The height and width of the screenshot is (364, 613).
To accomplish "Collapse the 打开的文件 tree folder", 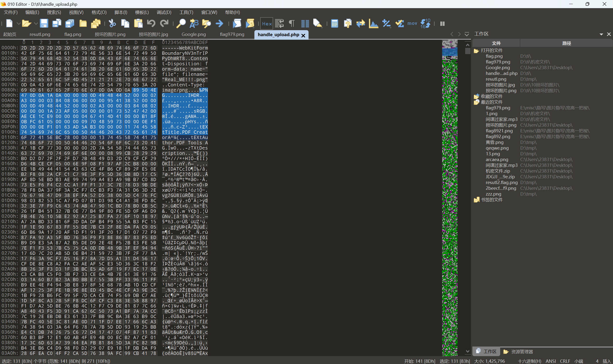I will (x=476, y=51).
